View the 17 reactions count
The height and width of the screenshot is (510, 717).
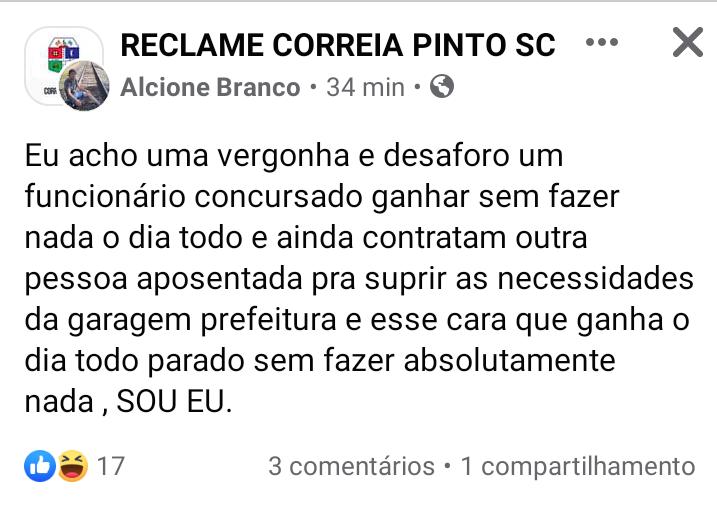tap(111, 467)
